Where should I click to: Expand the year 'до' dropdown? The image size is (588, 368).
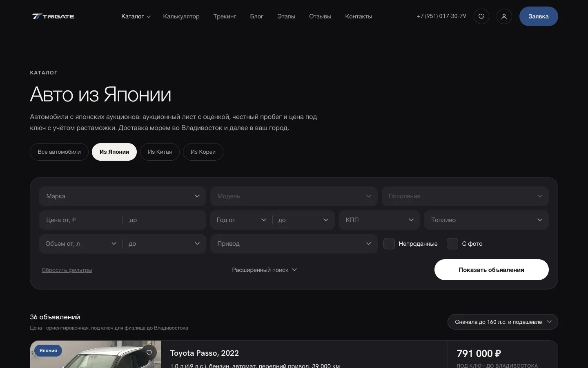point(304,220)
